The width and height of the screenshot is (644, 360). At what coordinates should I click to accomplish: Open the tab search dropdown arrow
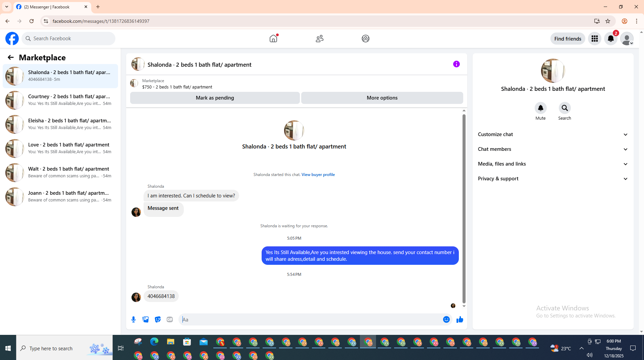pos(7,7)
